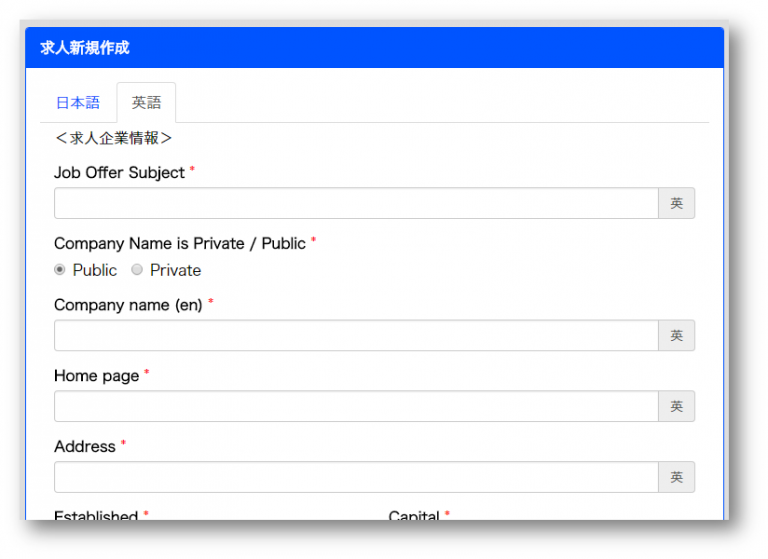Select the 英語 tab
The height and width of the screenshot is (559, 768).
point(146,103)
